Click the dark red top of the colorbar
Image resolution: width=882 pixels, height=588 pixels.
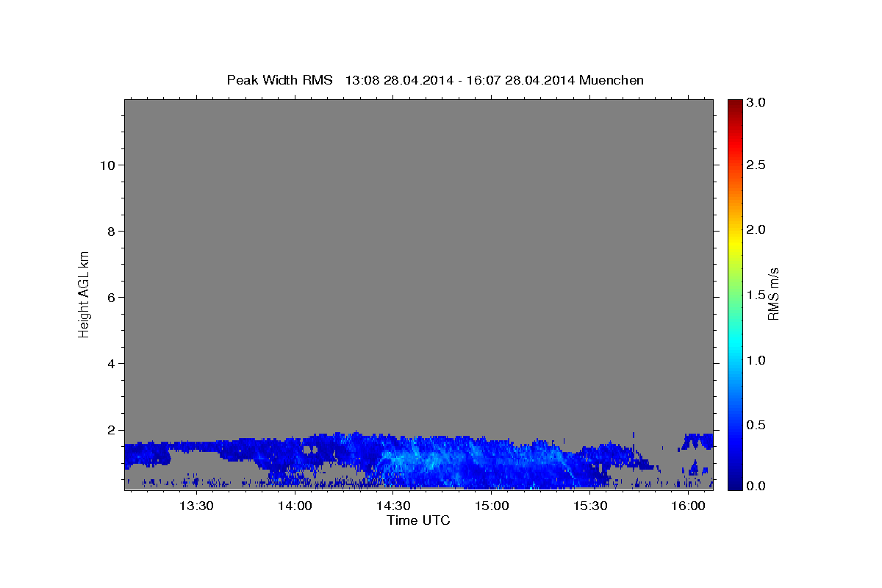(x=734, y=107)
